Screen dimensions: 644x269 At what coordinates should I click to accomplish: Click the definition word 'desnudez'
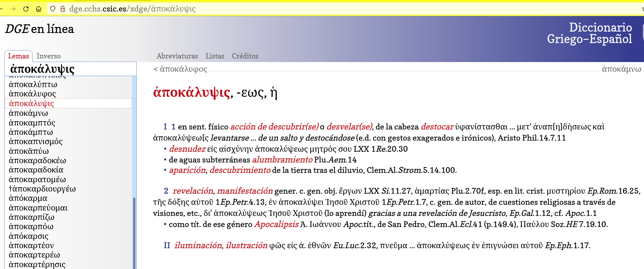point(187,149)
